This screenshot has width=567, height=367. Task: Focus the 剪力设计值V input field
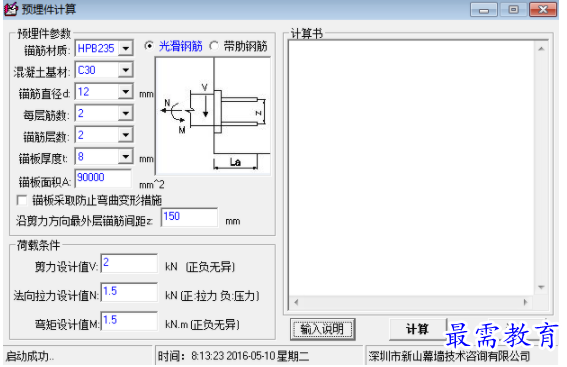coord(129,264)
